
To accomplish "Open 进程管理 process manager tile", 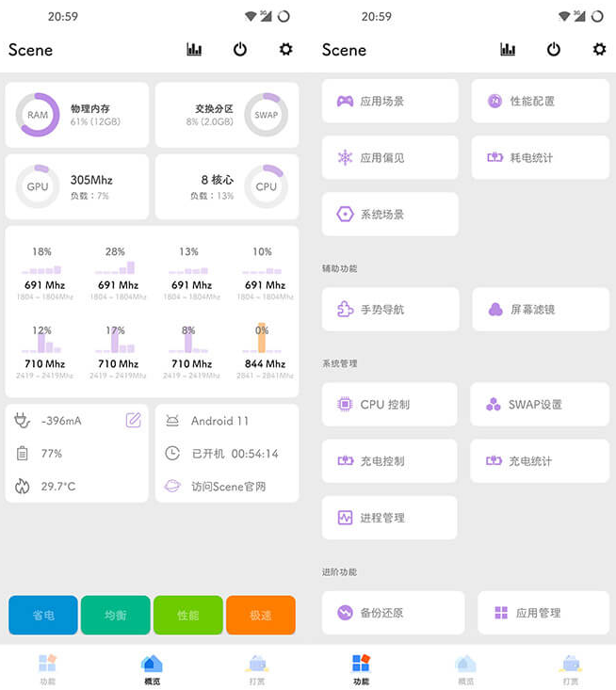I will coord(390,518).
